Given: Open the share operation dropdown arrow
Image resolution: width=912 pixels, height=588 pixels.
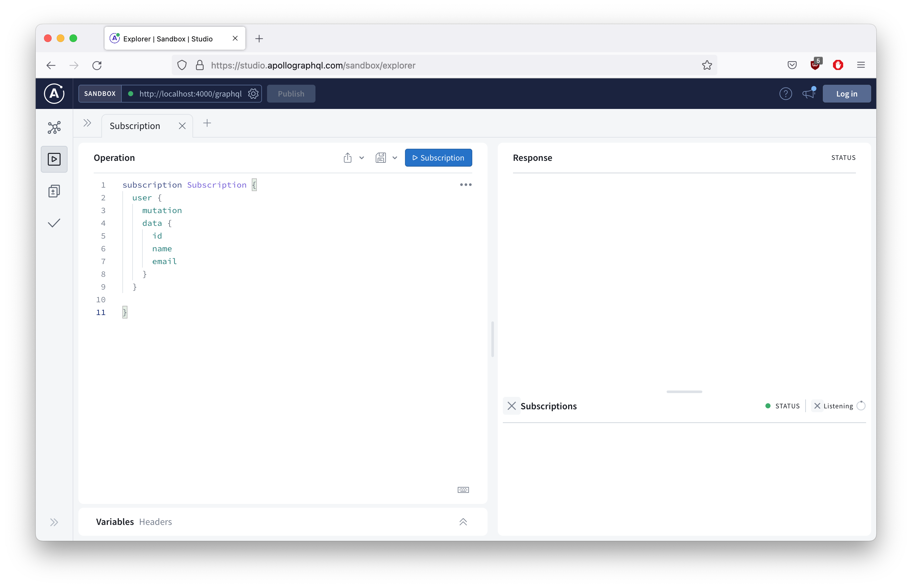Looking at the screenshot, I should pyautogui.click(x=361, y=158).
